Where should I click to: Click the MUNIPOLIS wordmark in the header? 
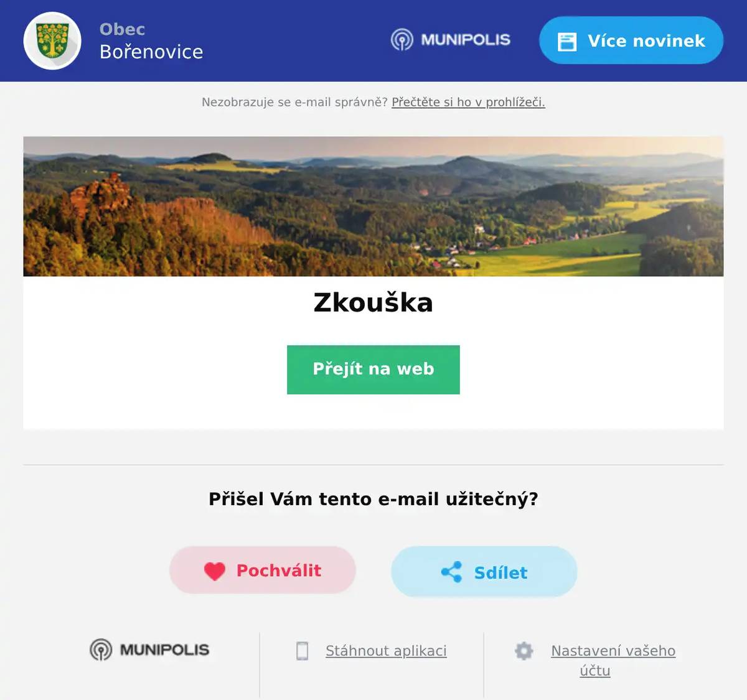coord(466,40)
